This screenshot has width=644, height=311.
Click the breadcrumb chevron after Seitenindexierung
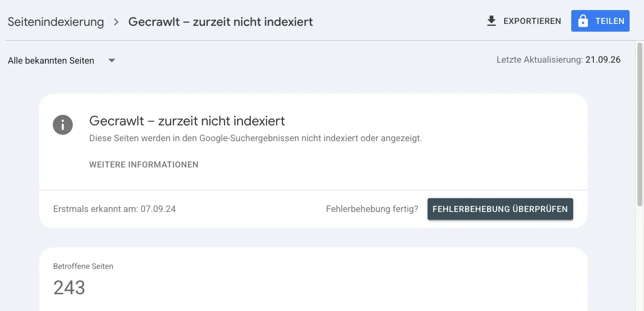[116, 22]
